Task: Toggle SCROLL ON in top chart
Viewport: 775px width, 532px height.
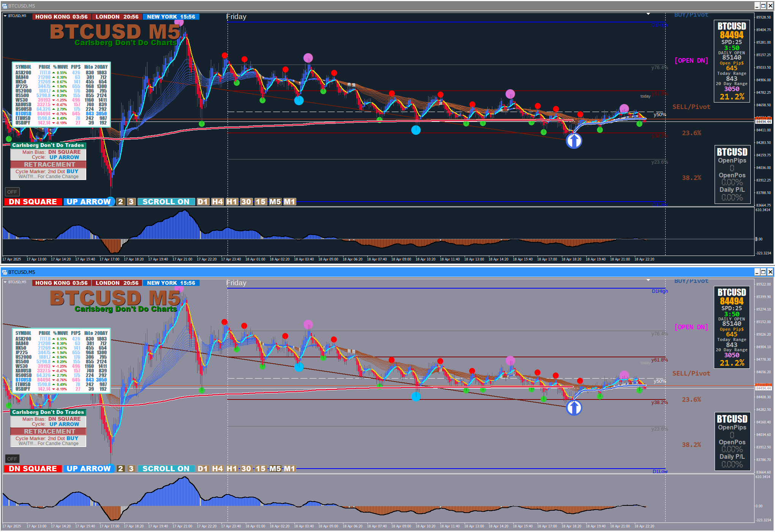Action: pos(166,202)
